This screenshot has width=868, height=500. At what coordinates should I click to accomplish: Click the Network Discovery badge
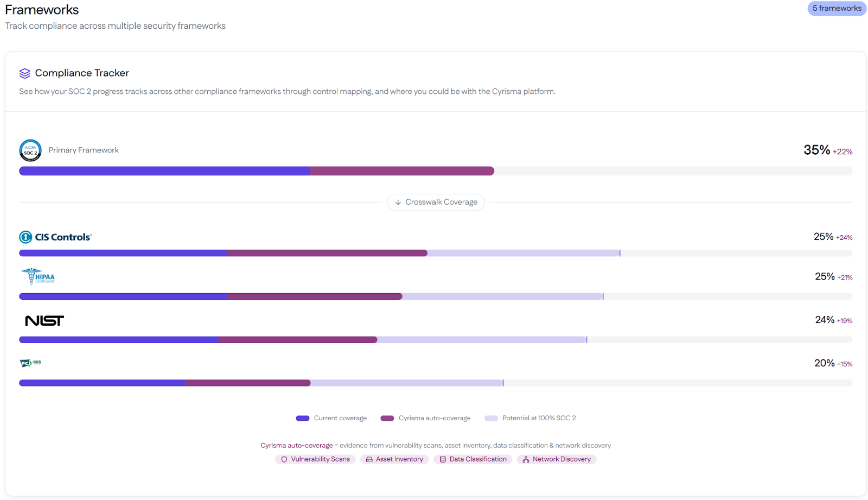pos(557,459)
